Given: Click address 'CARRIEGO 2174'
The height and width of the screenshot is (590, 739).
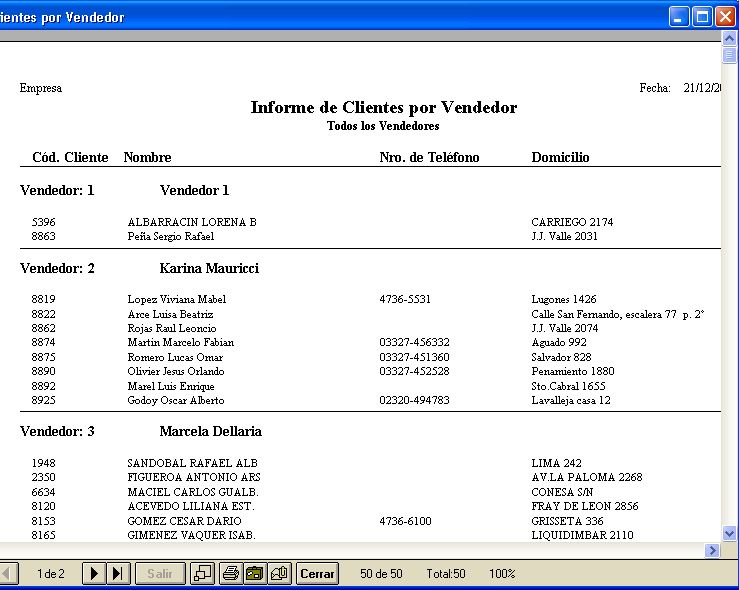Looking at the screenshot, I should pos(572,222).
